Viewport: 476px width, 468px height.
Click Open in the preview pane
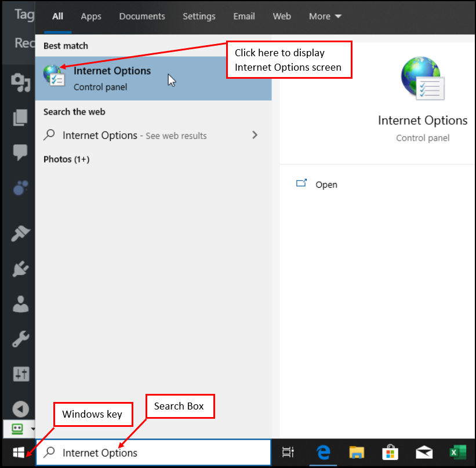[x=326, y=184]
